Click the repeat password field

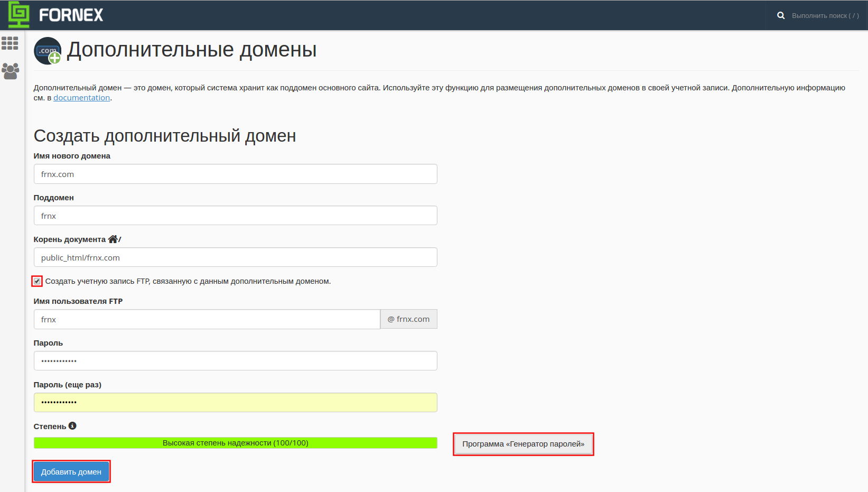coord(236,403)
